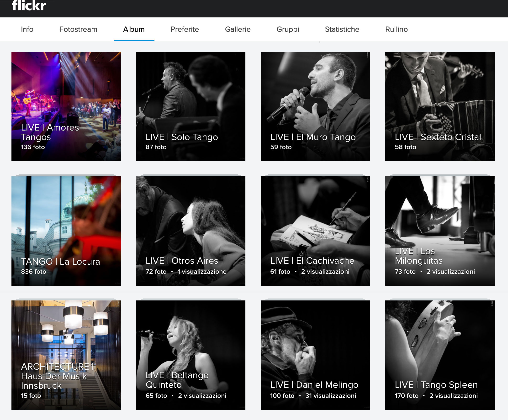Open the Haus Der Musik Innsbruck album

pyautogui.click(x=66, y=355)
